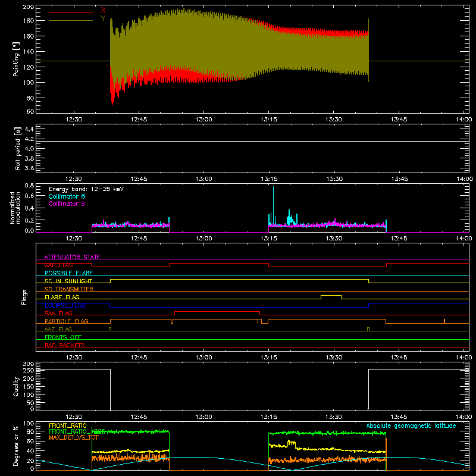Click the orange MAX_DET_VS_TOT legend entry
476x476 pixels.
(74, 437)
